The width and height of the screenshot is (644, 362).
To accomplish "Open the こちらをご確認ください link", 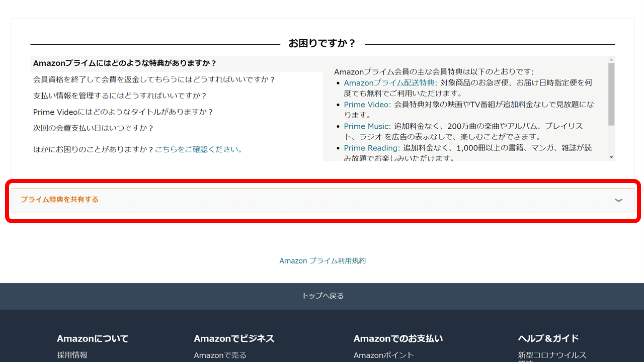I will coord(198,149).
